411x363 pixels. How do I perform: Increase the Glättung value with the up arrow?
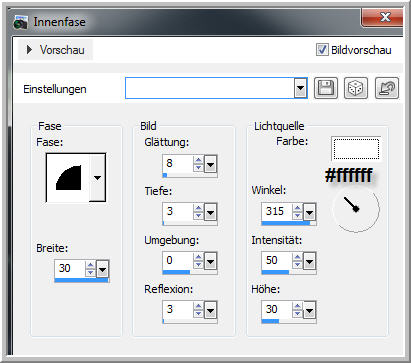[x=198, y=160]
